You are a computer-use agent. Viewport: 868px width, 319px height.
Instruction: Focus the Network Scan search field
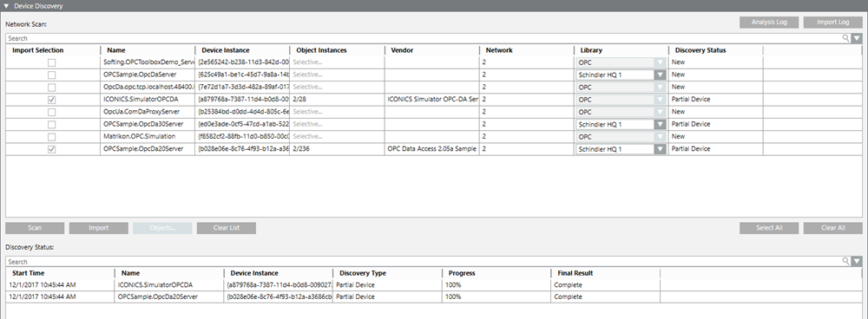coord(424,38)
